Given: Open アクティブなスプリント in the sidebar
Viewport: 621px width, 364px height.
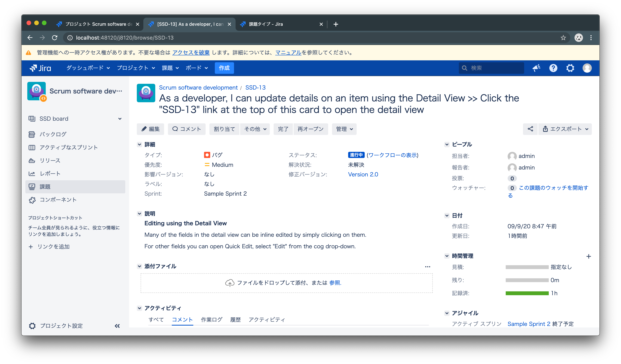Looking at the screenshot, I should pyautogui.click(x=75, y=147).
